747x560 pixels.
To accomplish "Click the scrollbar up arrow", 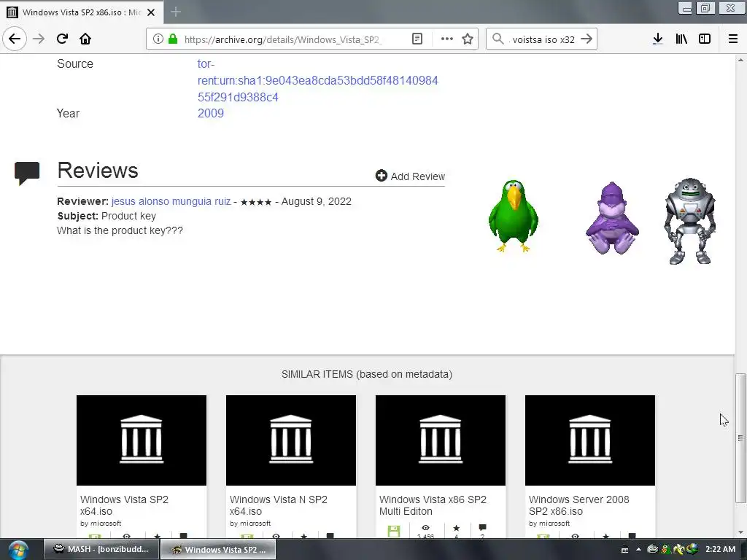I will 740,60.
